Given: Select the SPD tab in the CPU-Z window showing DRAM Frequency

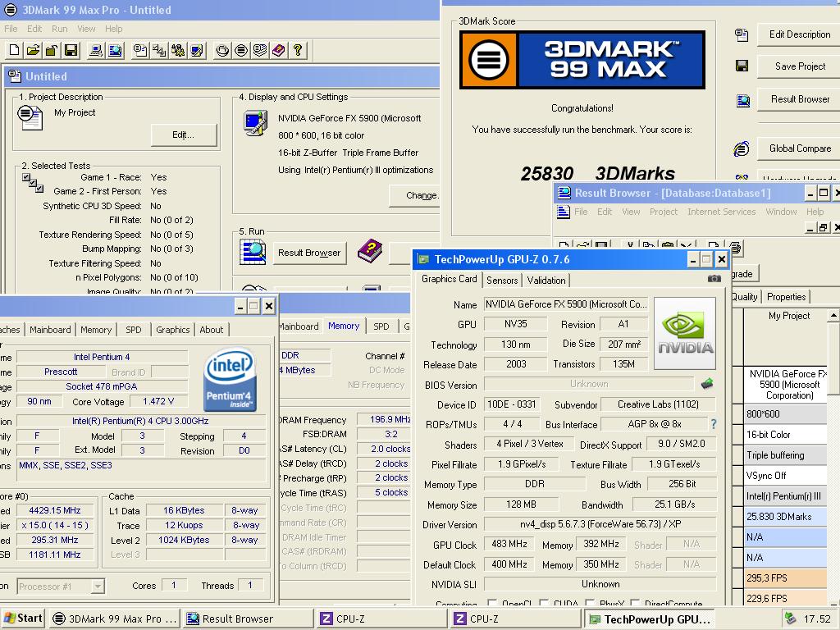Looking at the screenshot, I should [x=381, y=326].
